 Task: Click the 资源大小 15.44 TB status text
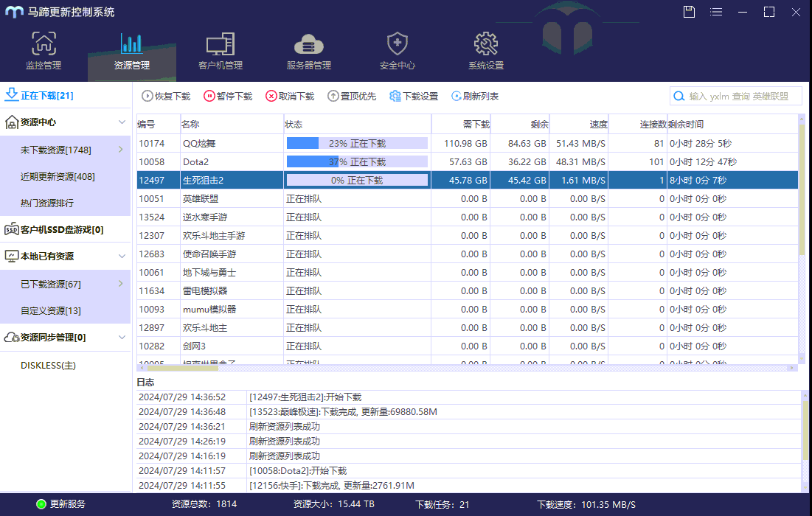point(334,504)
